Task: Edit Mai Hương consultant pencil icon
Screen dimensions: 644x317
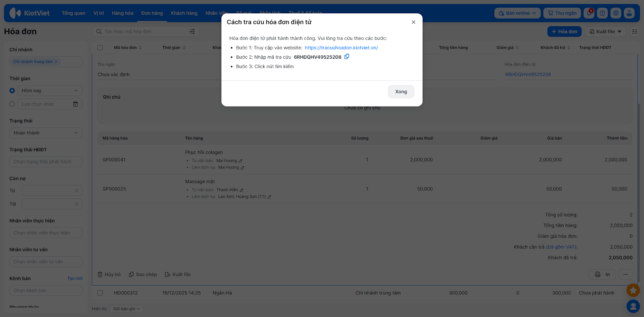Action: 240,161
